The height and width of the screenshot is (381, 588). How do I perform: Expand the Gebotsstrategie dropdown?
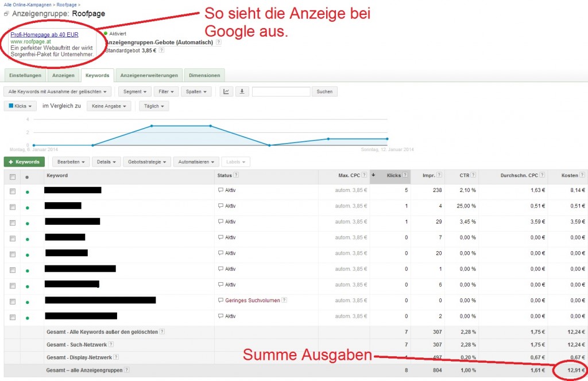point(146,162)
